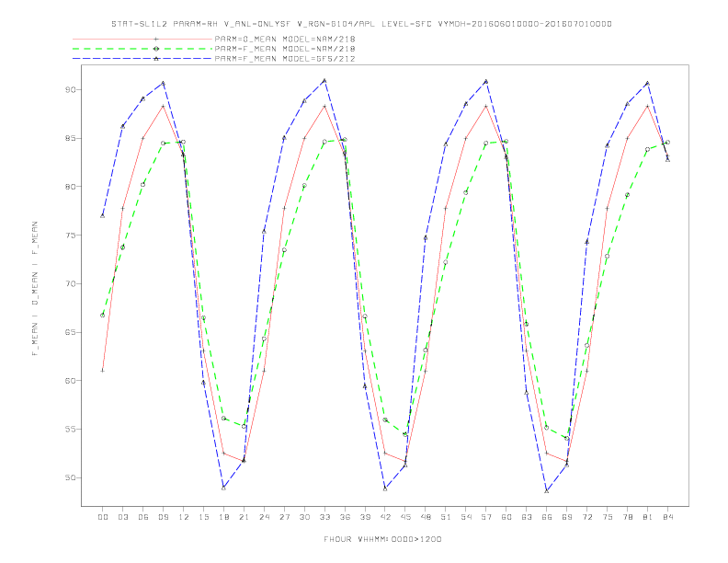The width and height of the screenshot is (728, 563).
Task: Click the x-axis tick label 69
Action: (x=567, y=517)
